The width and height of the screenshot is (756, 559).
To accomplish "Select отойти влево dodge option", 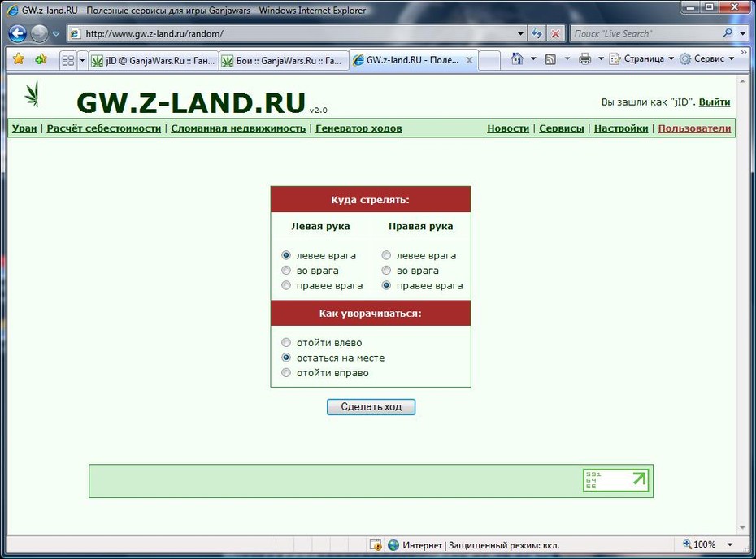I will [286, 342].
